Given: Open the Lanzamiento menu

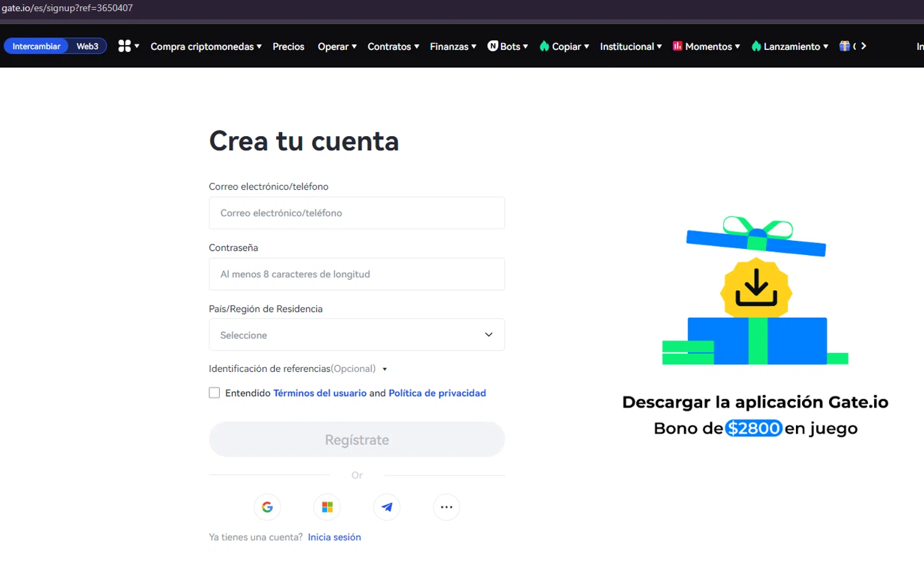Looking at the screenshot, I should coord(790,46).
